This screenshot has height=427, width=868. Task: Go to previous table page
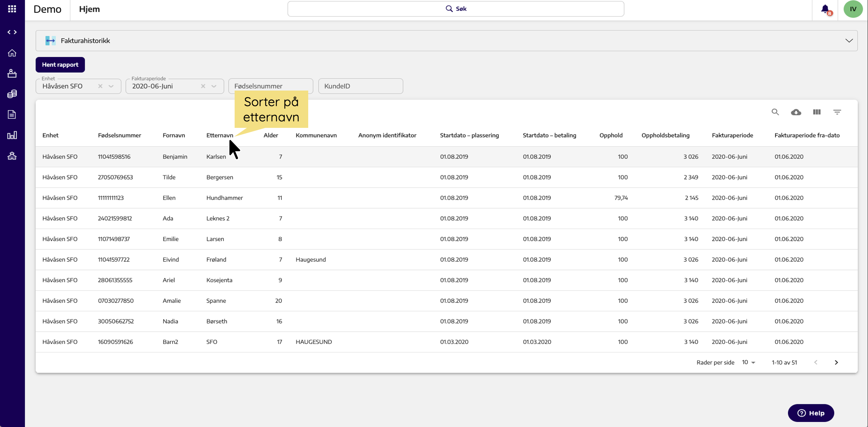click(816, 363)
